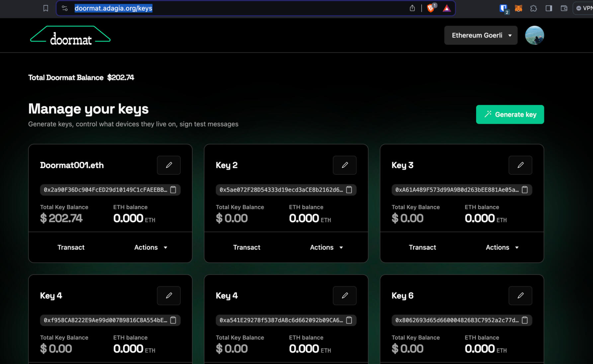This screenshot has width=593, height=364.
Task: Rename Key 3 using edit icon
Action: [520, 165]
